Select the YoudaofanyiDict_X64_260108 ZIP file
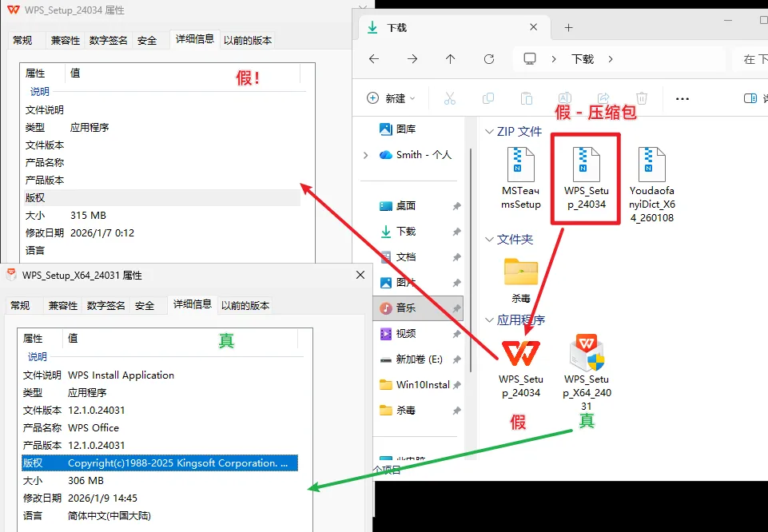Image resolution: width=768 pixels, height=532 pixels. [652, 185]
